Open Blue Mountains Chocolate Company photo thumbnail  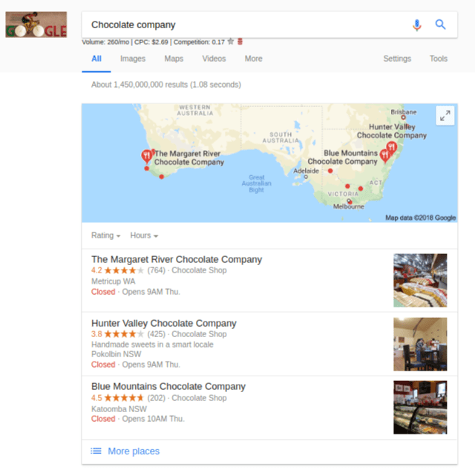pyautogui.click(x=420, y=408)
